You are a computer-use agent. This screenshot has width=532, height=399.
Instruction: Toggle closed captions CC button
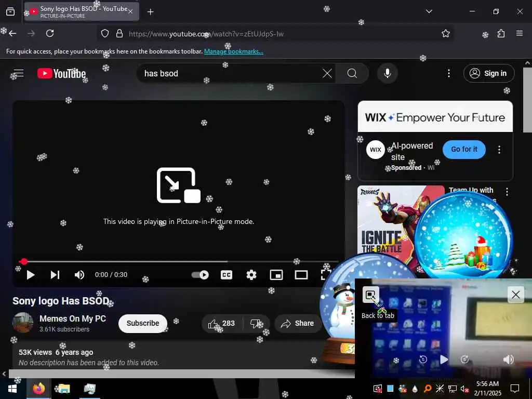[227, 275]
